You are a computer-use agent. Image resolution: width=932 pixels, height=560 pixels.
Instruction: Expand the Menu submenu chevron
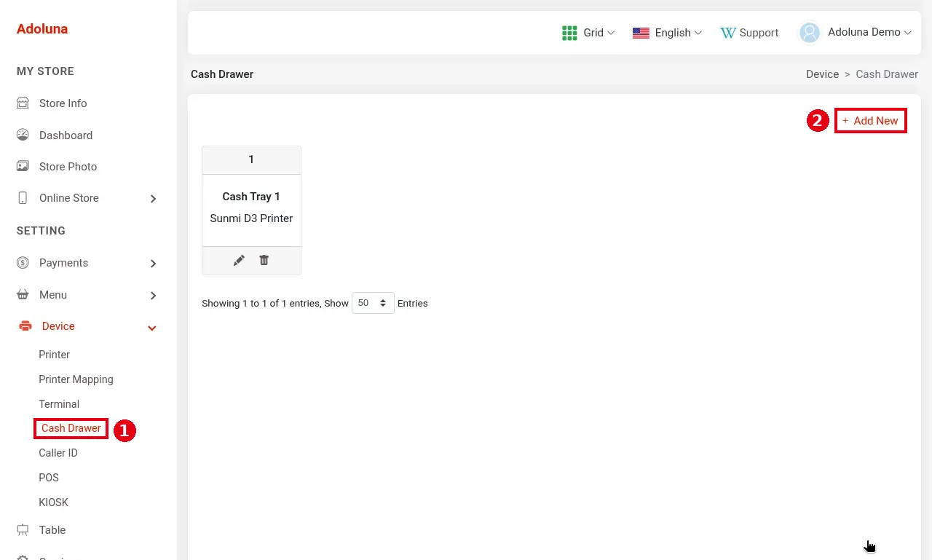coord(153,296)
